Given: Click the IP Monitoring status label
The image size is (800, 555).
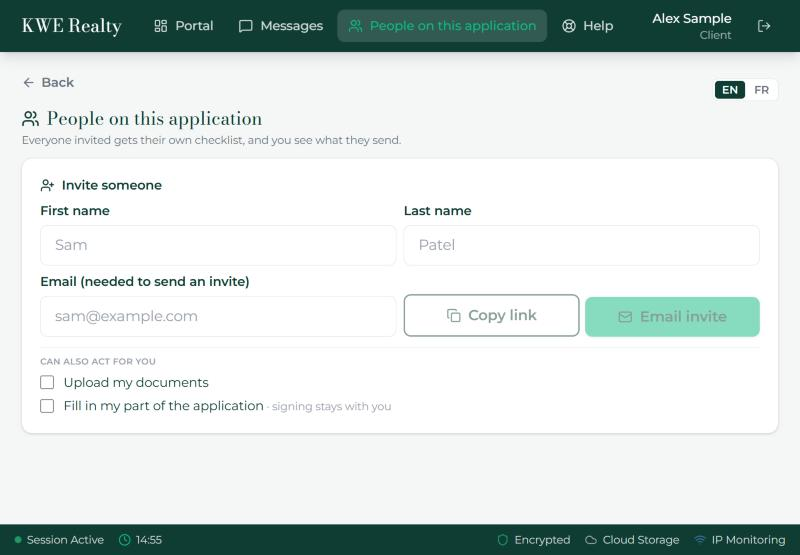Looking at the screenshot, I should (748, 540).
